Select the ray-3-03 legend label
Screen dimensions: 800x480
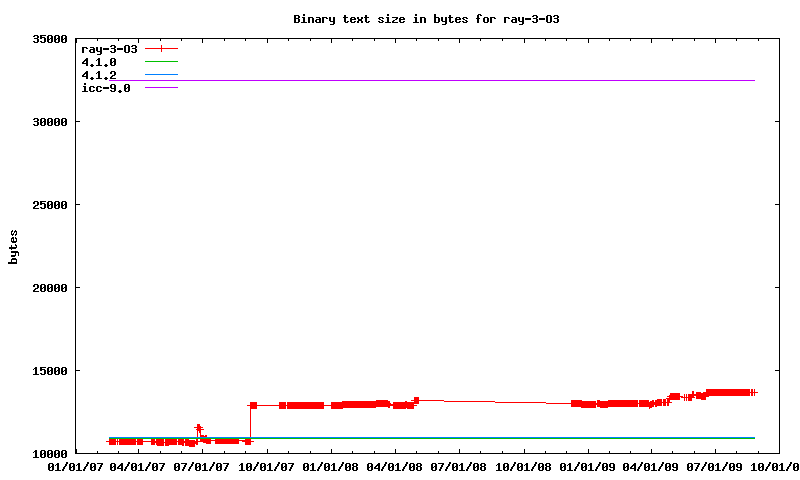[x=109, y=48]
